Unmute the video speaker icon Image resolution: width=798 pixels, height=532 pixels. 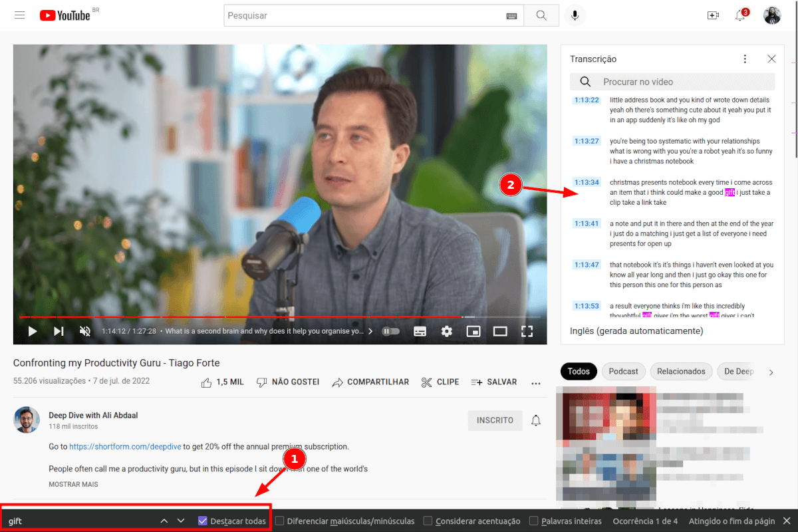coord(85,331)
